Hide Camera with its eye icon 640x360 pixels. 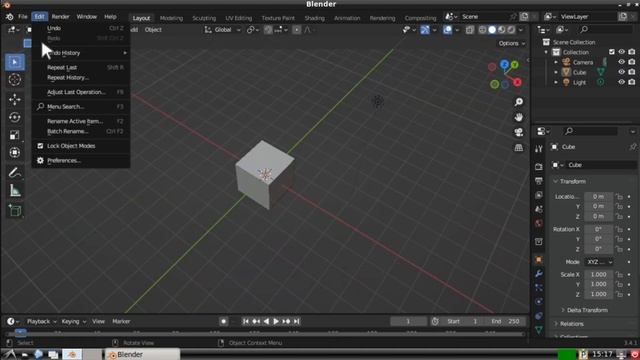pos(621,62)
